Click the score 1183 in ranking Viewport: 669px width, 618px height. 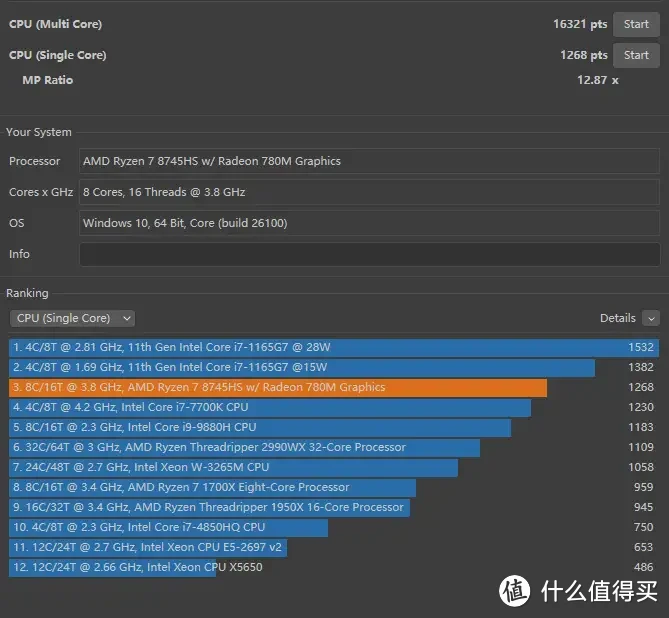(x=641, y=428)
